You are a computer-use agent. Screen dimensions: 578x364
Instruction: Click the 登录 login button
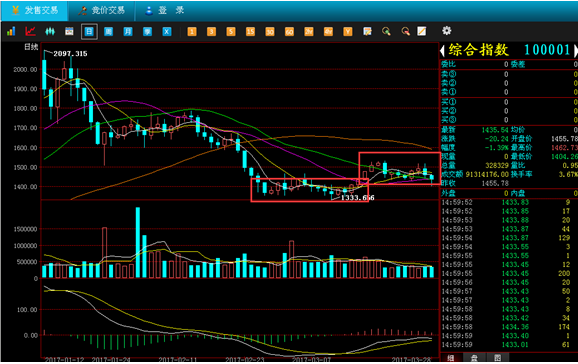(x=165, y=10)
